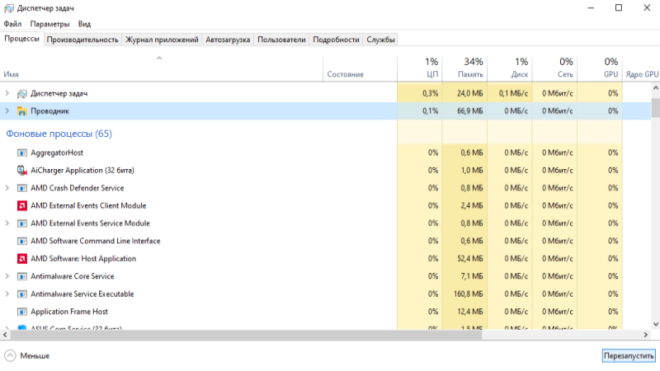
Task: Click the Проводник folder icon
Action: coord(22,111)
